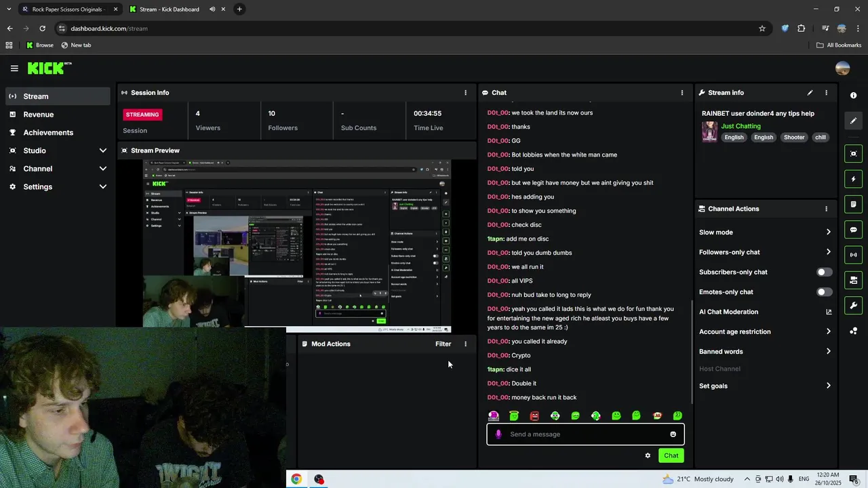The height and width of the screenshot is (488, 868).
Task: Open Channel Actions options menu
Action: [826, 209]
